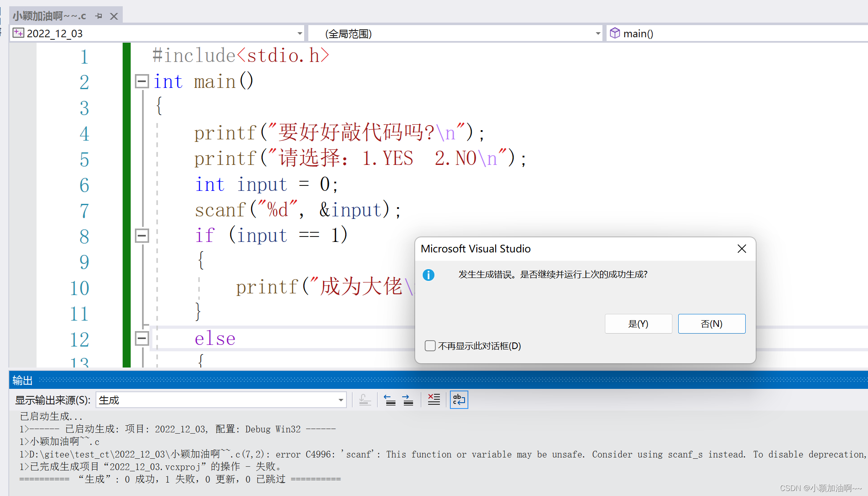Click 是(Y) in the dialog
Image resolution: width=868 pixels, height=496 pixels.
(638, 324)
